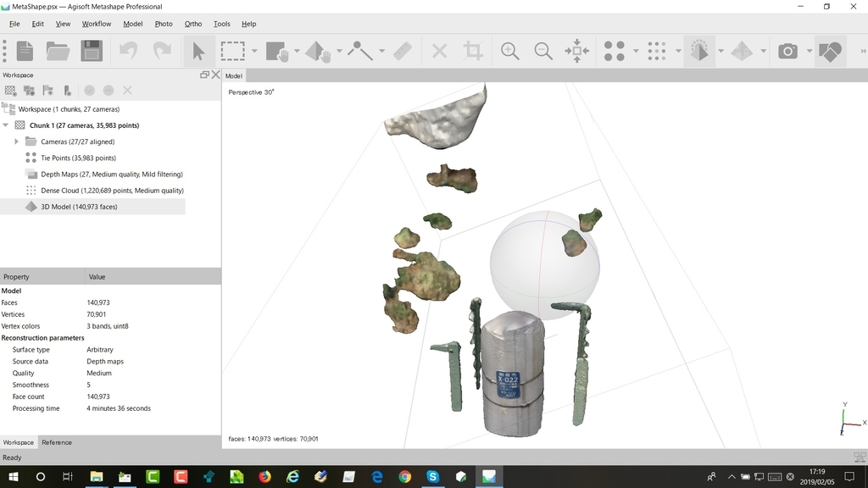Toggle the dense cloud view
The height and width of the screenshot is (488, 868).
(x=657, y=51)
